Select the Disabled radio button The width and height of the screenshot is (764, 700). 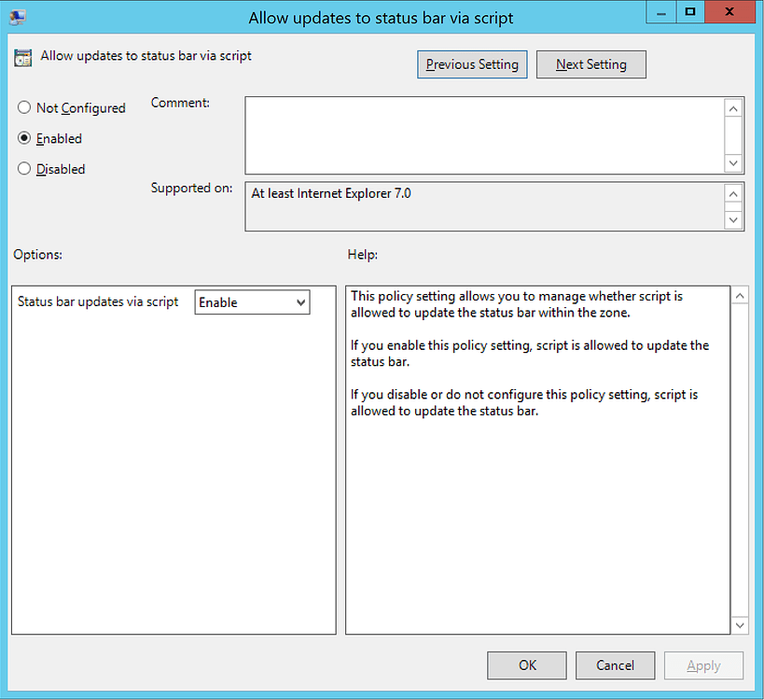pos(24,169)
